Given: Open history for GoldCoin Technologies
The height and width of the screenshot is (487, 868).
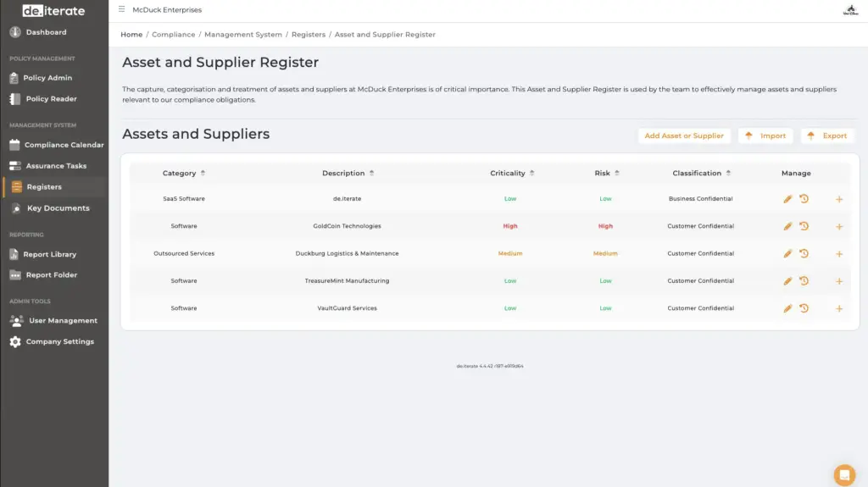Looking at the screenshot, I should coord(804,226).
